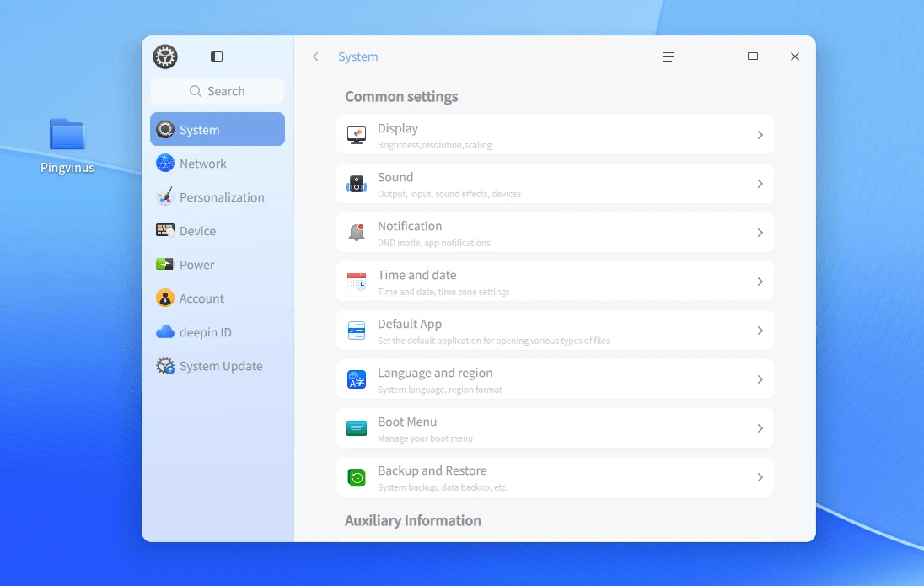
Task: Select the Pingvinus folder on desktop
Action: [x=67, y=134]
